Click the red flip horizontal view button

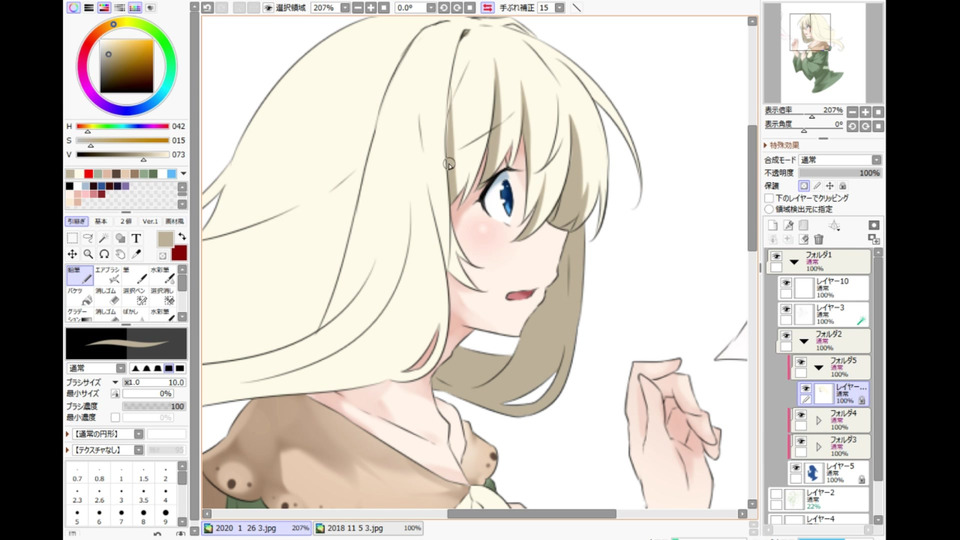487,8
